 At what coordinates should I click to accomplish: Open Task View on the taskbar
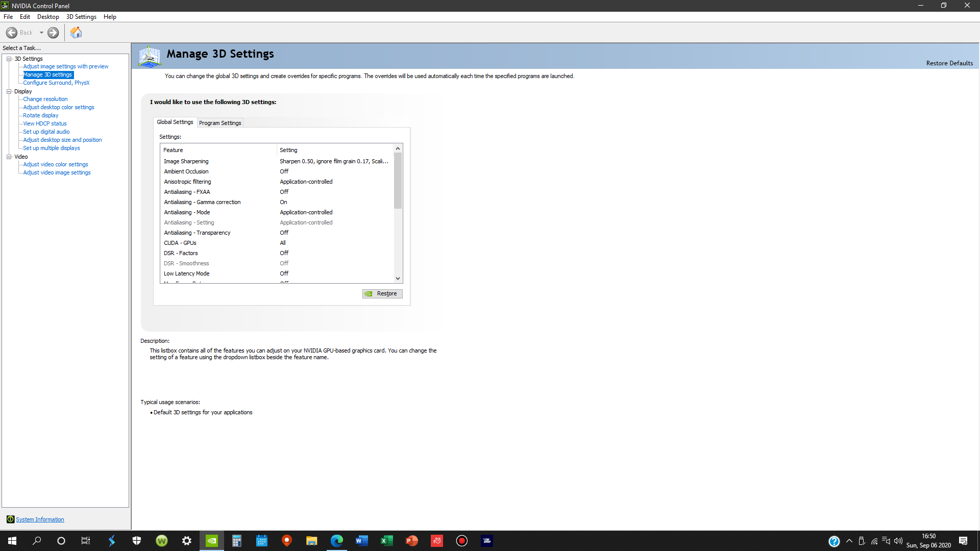click(86, 541)
